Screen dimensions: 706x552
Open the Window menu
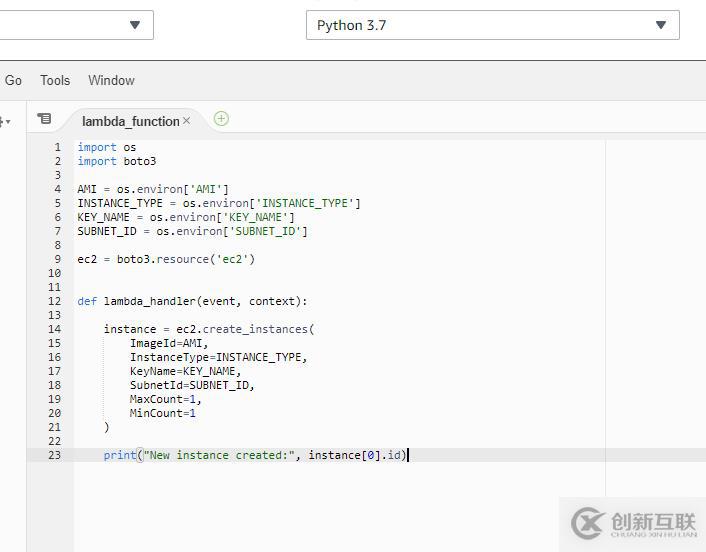(111, 81)
